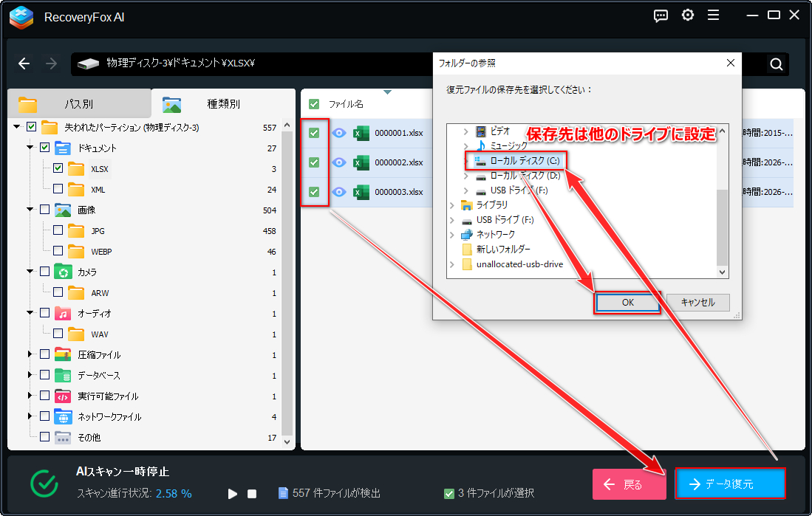Expand the 圧縮ファイル tree node

(30, 354)
